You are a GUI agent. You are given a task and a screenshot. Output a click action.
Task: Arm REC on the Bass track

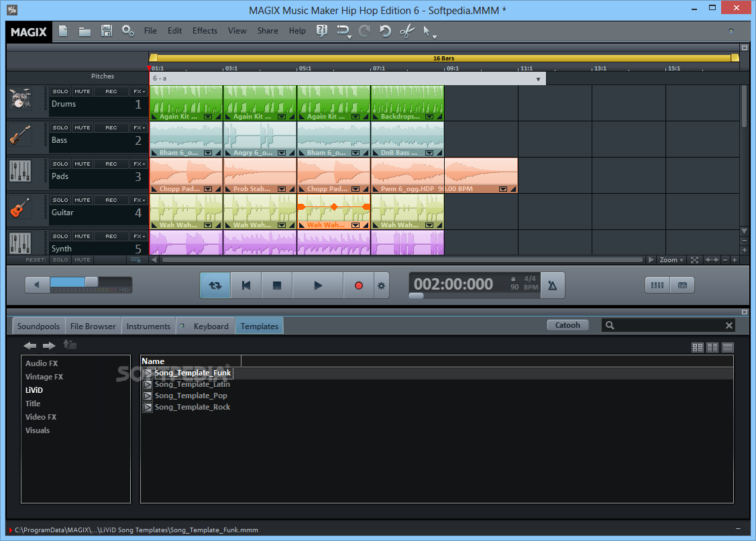pos(111,127)
